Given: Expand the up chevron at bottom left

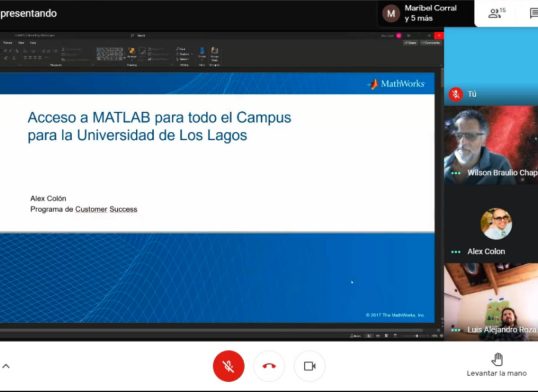Looking at the screenshot, I should click(6, 366).
